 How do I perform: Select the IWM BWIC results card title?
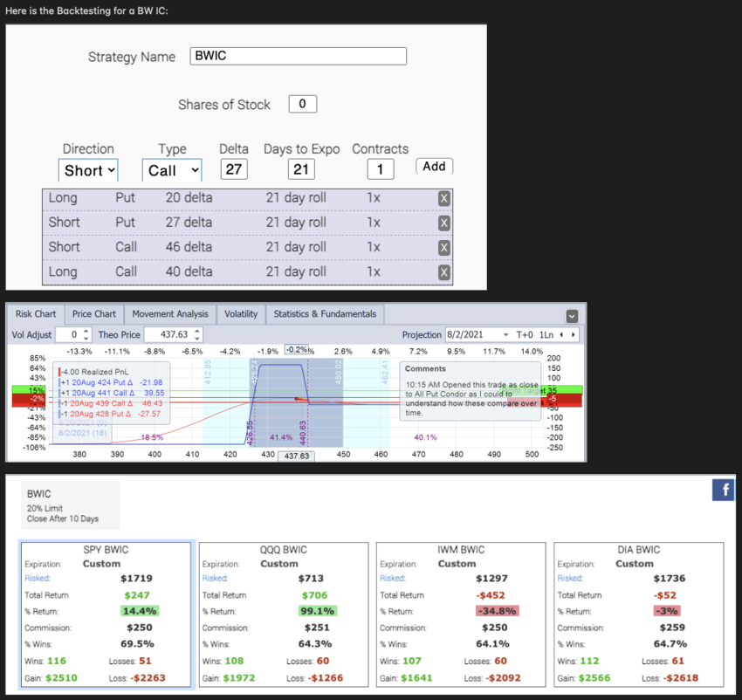(461, 550)
